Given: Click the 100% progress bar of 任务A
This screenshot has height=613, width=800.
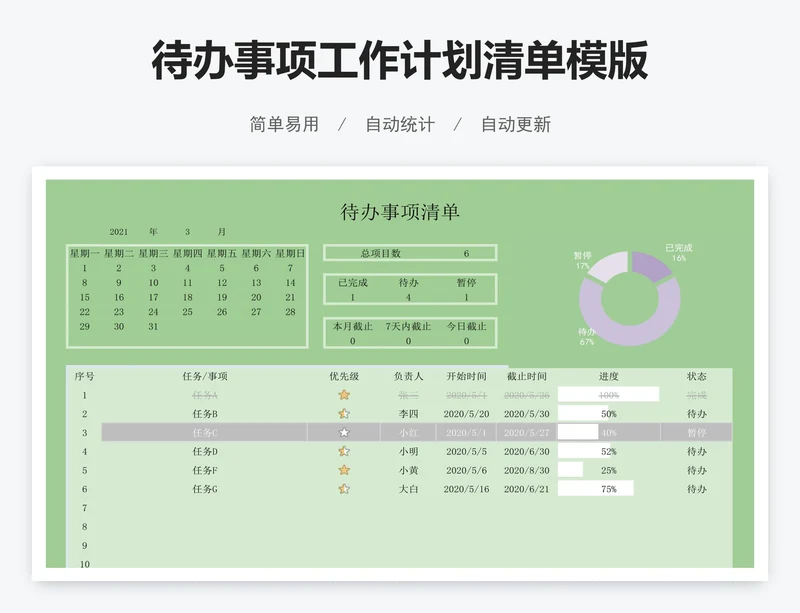Looking at the screenshot, I should coord(608,395).
